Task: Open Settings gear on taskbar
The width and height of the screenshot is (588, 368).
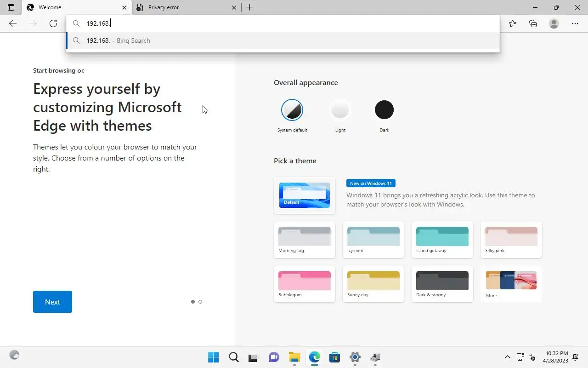Action: pos(355,357)
